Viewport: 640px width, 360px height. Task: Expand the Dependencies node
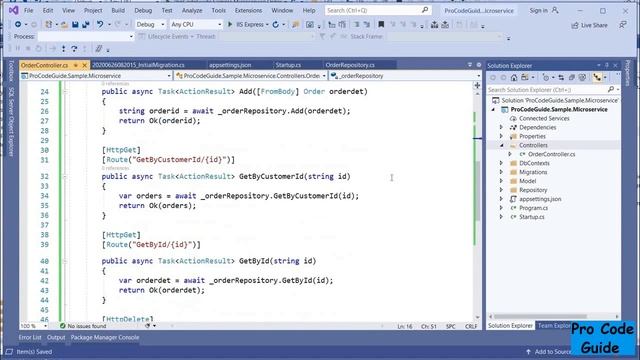click(x=501, y=127)
